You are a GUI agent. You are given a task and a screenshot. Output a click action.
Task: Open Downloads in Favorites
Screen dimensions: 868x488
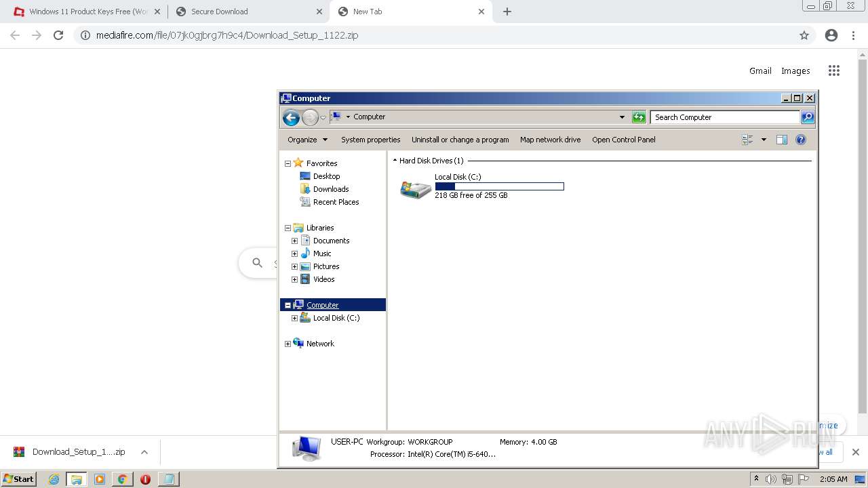(331, 189)
